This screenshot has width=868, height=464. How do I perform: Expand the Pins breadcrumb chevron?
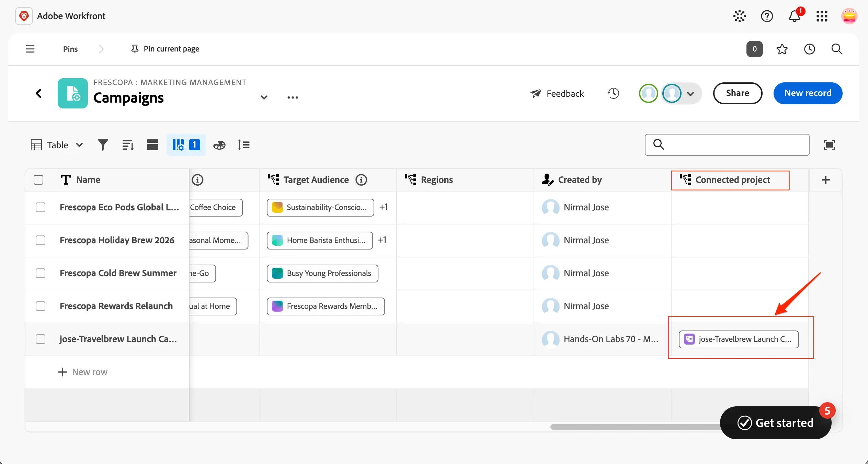click(x=101, y=49)
